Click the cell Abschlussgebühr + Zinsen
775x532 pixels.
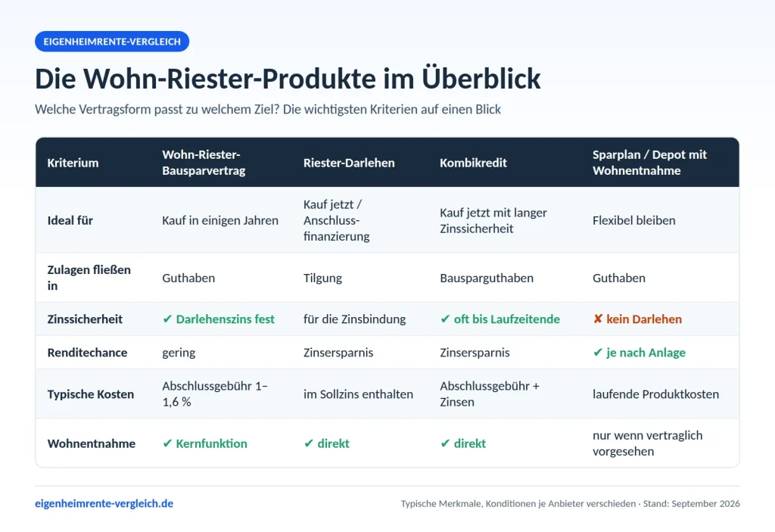click(x=490, y=394)
